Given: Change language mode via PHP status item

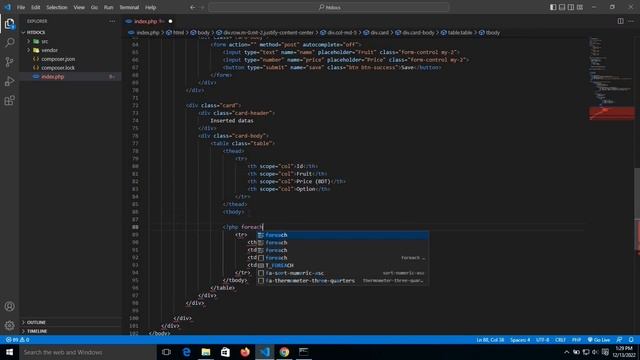Looking at the screenshot, I should (x=576, y=340).
